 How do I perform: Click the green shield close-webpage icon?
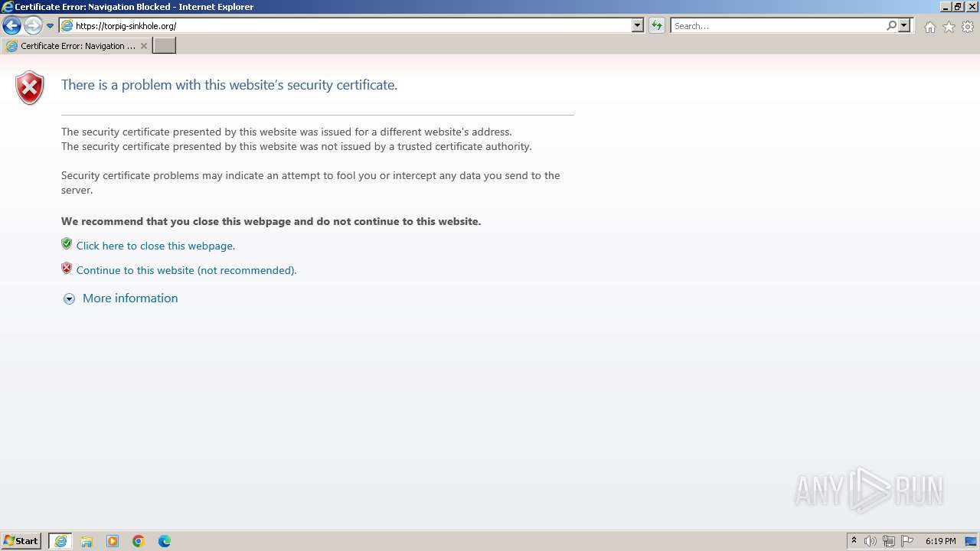click(67, 244)
